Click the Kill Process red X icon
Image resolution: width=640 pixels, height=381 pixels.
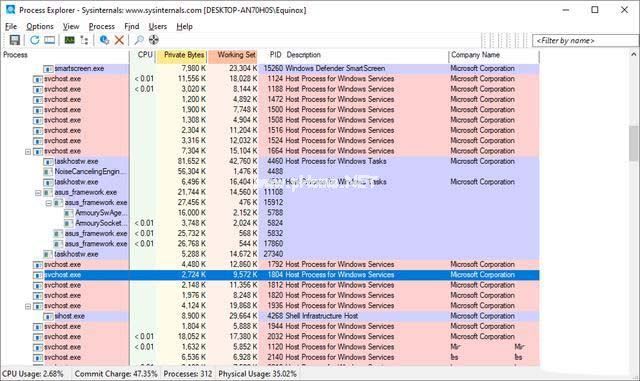click(119, 40)
